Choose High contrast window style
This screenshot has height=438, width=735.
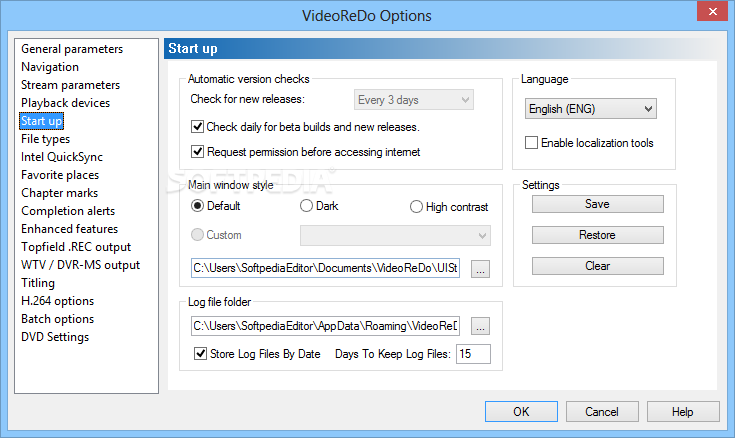[416, 207]
